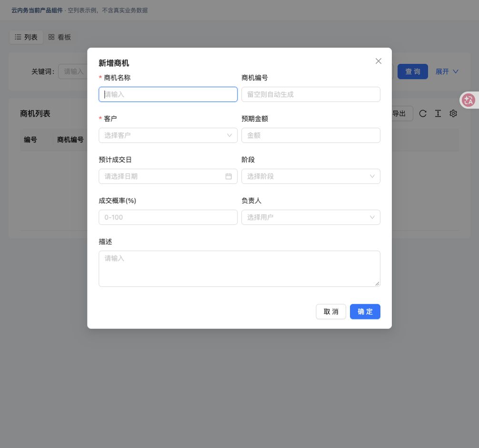Click the 编号 column header
Screen dimensions: 479x448
pyautogui.click(x=30, y=140)
